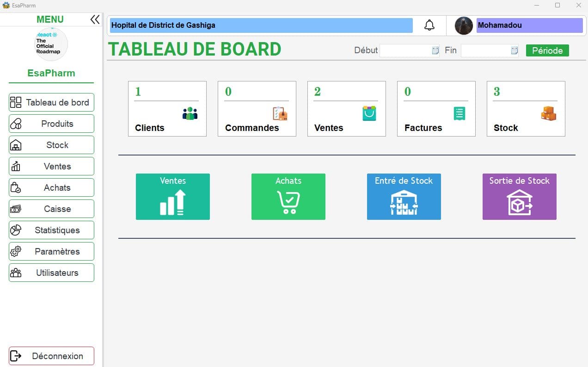This screenshot has width=588, height=367.
Task: Navigate to Caisse in sidebar
Action: [51, 209]
